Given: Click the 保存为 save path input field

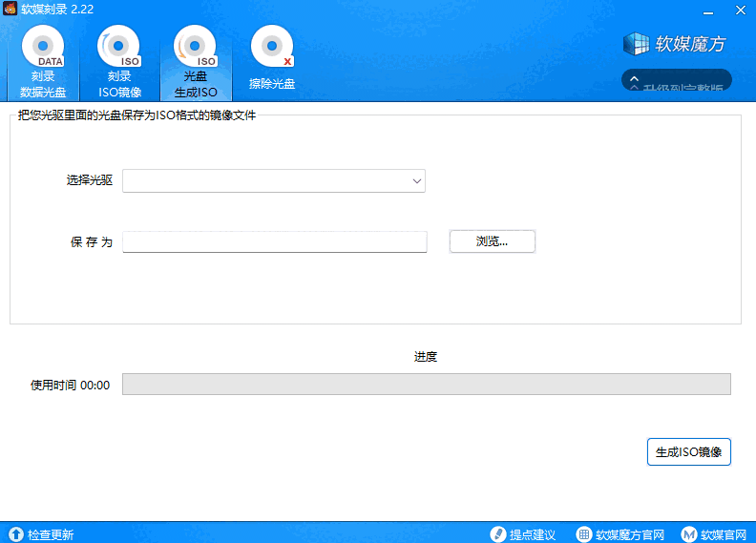Looking at the screenshot, I should pos(275,241).
